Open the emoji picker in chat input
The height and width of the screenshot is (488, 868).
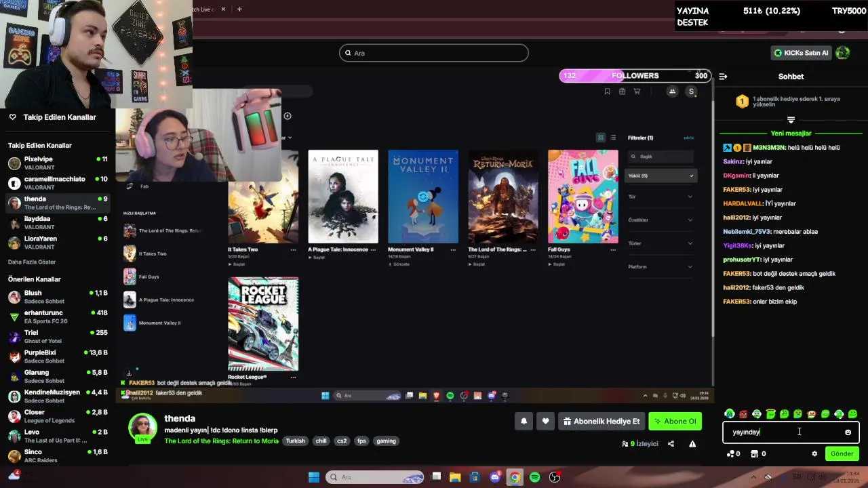point(848,432)
